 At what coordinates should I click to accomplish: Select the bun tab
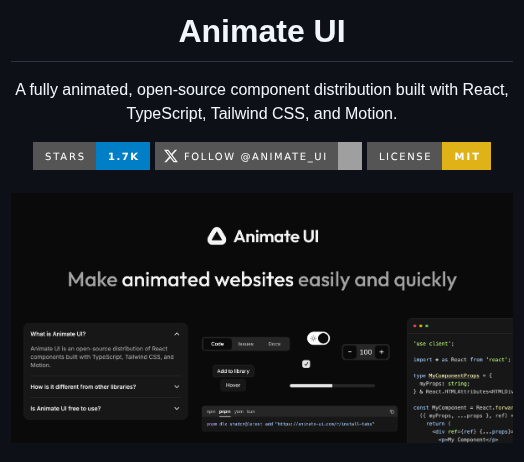coord(251,412)
